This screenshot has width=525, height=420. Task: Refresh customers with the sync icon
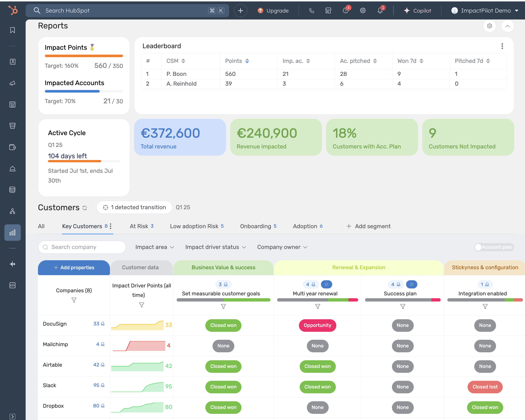click(x=85, y=208)
